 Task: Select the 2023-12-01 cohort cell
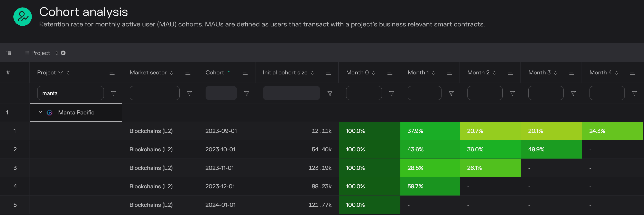[226, 186]
